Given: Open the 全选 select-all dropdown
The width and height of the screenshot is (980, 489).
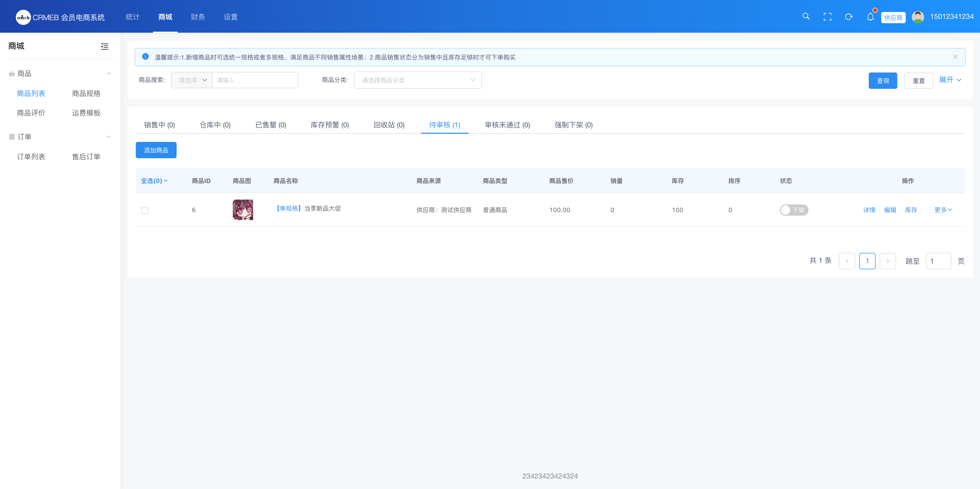Looking at the screenshot, I should [x=154, y=181].
